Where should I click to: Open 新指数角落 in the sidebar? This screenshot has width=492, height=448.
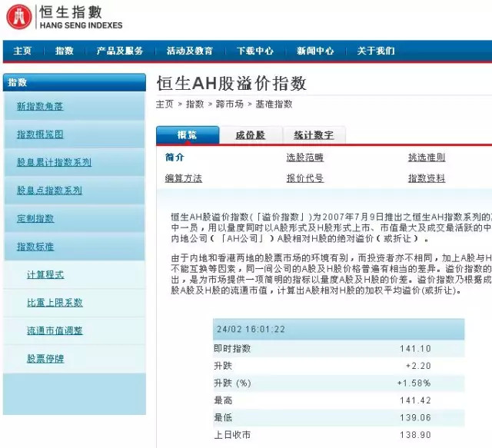[x=40, y=106]
